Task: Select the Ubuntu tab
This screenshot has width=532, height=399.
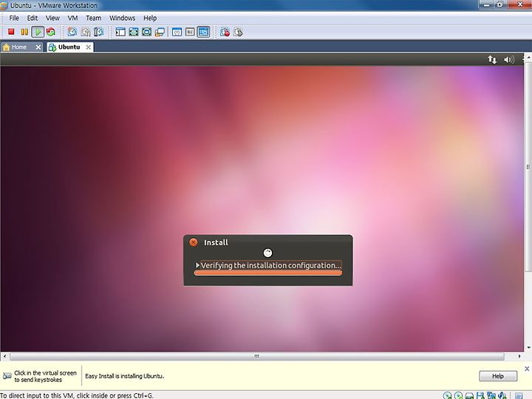Action: pos(69,47)
